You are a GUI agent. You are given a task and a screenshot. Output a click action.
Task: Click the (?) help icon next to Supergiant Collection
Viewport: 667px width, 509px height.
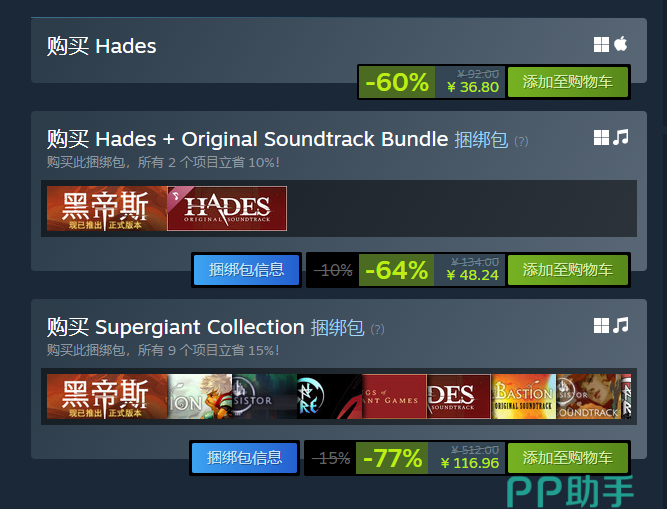click(x=377, y=329)
